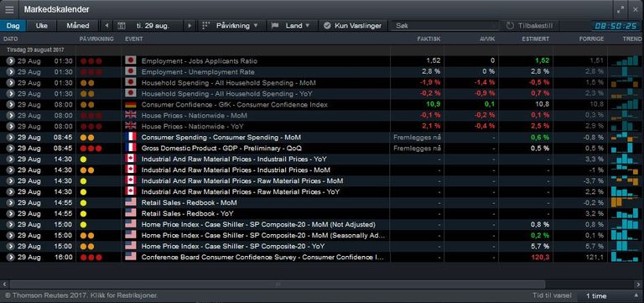644x303 pixels.
Task: Go to next day arrow
Action: click(190, 25)
